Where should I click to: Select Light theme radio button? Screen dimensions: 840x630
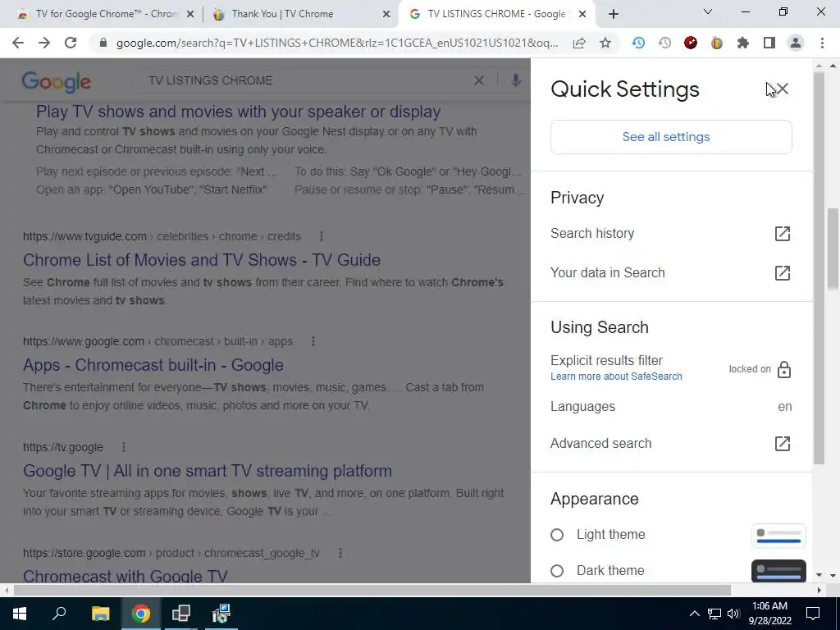click(557, 535)
